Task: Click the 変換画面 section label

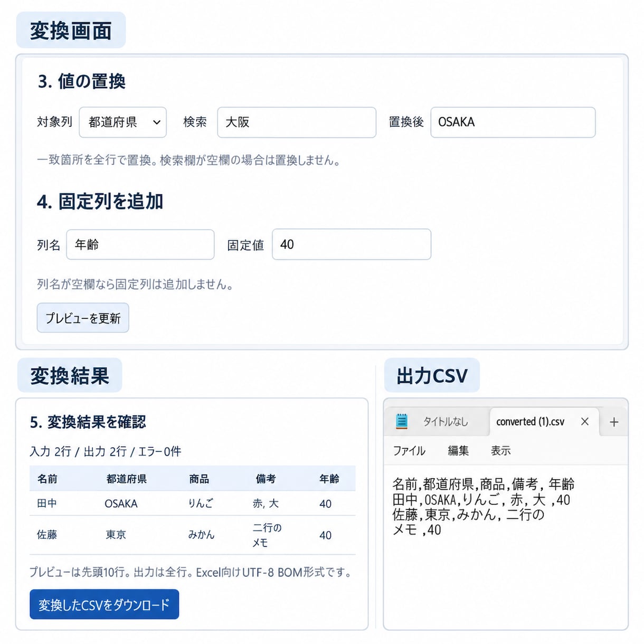Action: click(x=71, y=31)
